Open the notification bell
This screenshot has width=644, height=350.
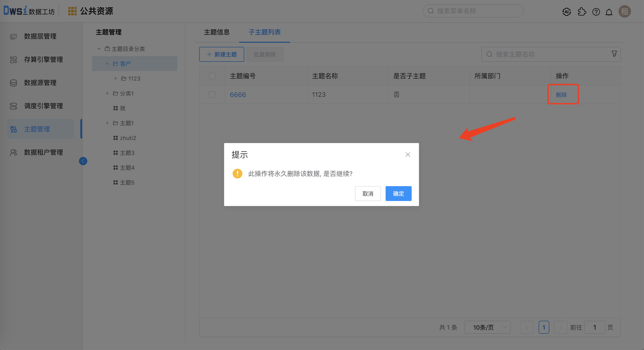pyautogui.click(x=609, y=12)
